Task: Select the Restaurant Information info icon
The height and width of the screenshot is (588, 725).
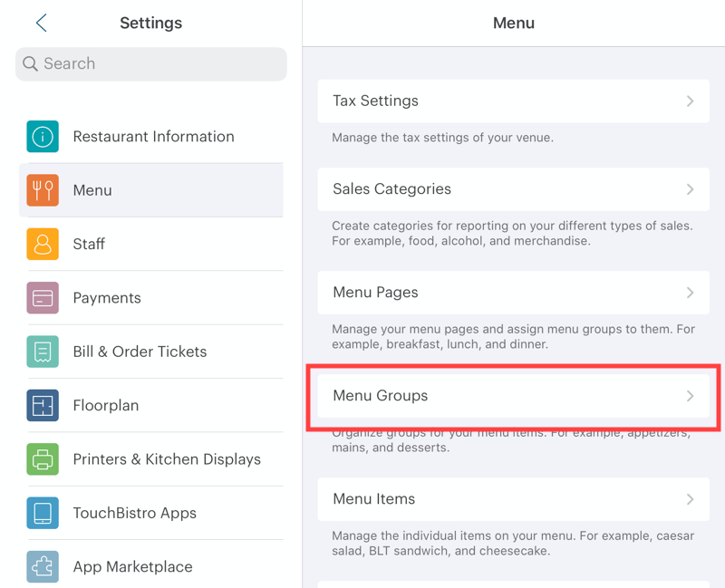Action: coord(43,136)
